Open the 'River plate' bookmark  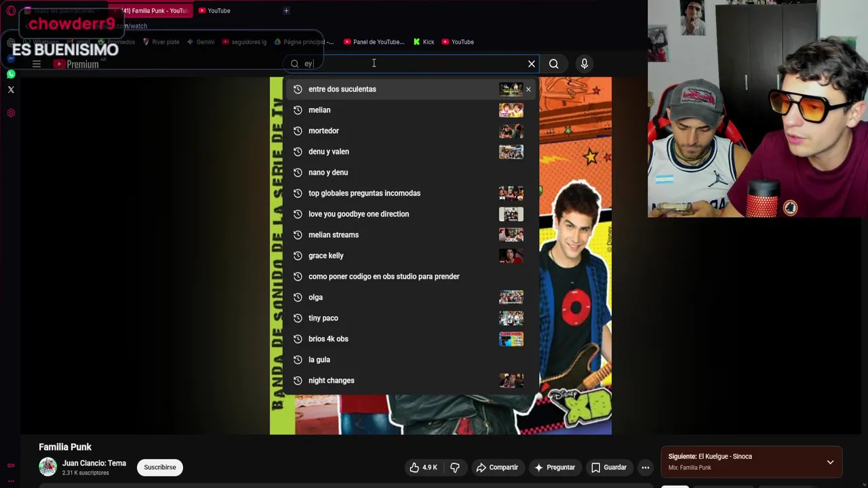[161, 42]
